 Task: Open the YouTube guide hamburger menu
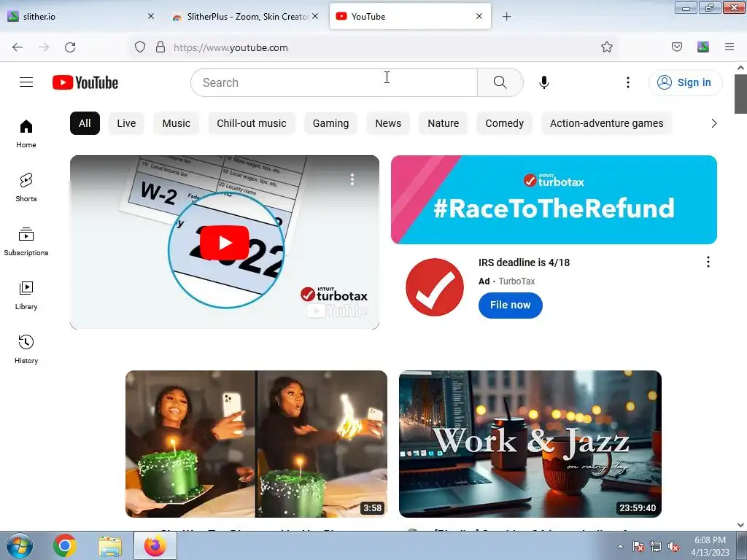[x=26, y=82]
